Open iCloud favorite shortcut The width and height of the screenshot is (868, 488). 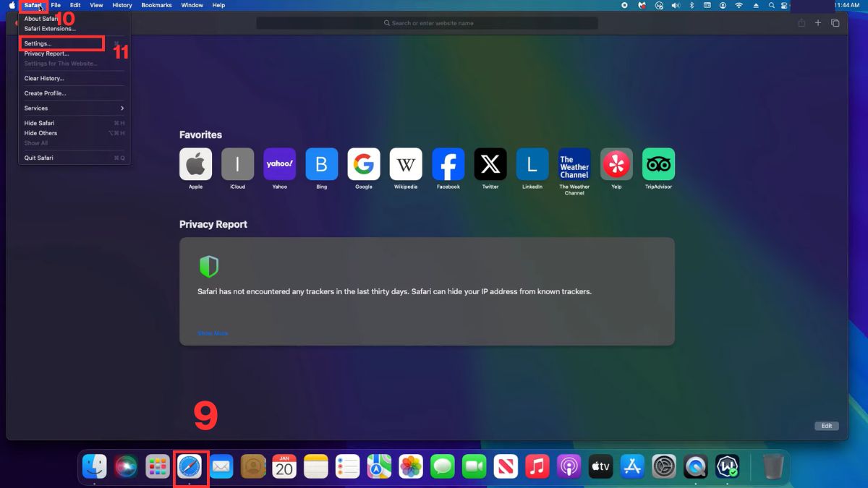237,164
